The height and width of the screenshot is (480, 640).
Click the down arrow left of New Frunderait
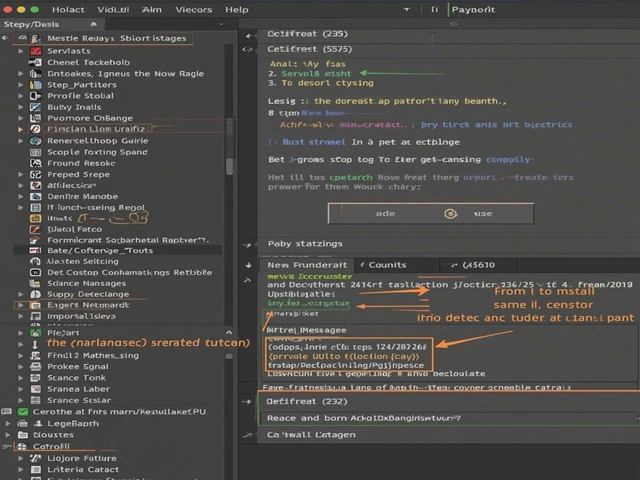248,265
